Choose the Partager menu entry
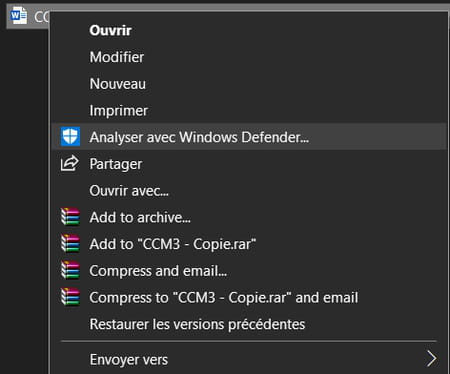 249,164
